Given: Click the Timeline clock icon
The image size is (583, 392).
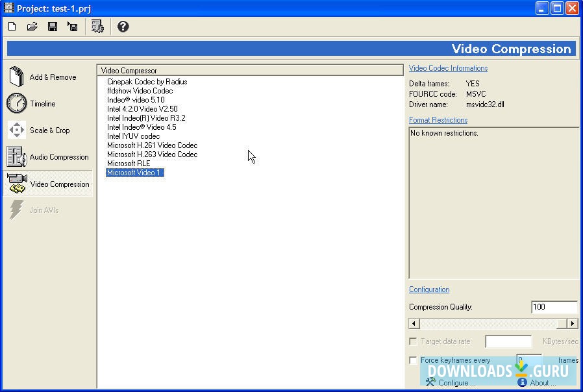Looking at the screenshot, I should (17, 103).
